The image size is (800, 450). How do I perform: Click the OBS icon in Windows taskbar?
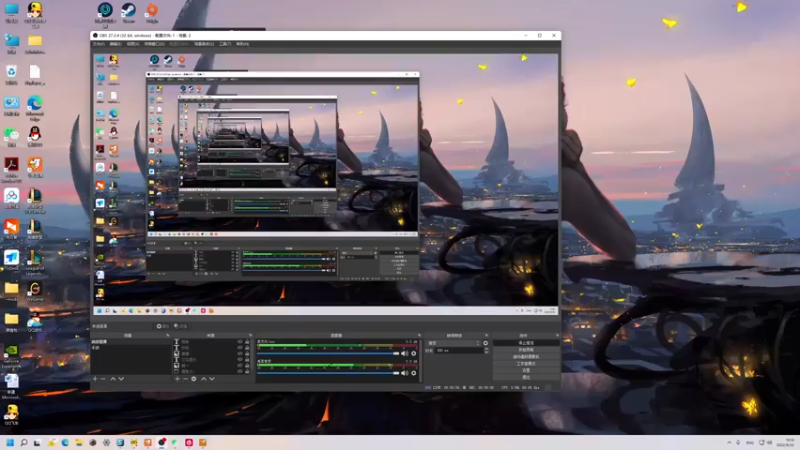pos(162,442)
